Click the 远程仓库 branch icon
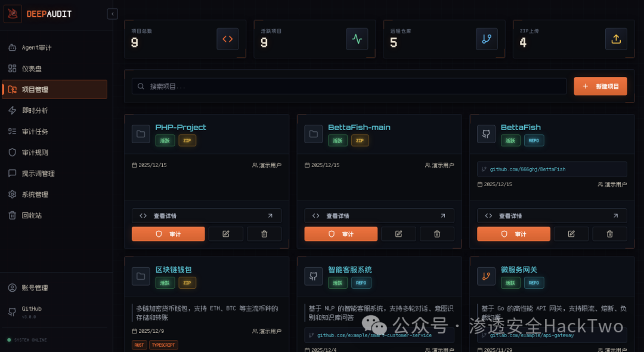644x352 pixels. click(487, 39)
